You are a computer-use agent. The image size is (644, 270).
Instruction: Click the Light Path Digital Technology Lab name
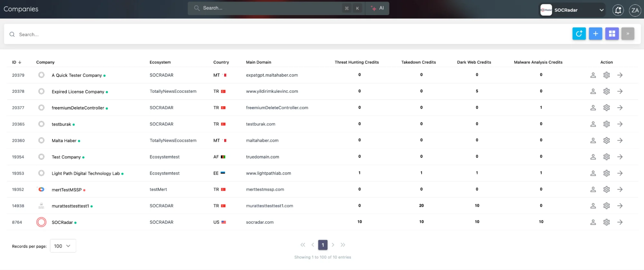86,173
